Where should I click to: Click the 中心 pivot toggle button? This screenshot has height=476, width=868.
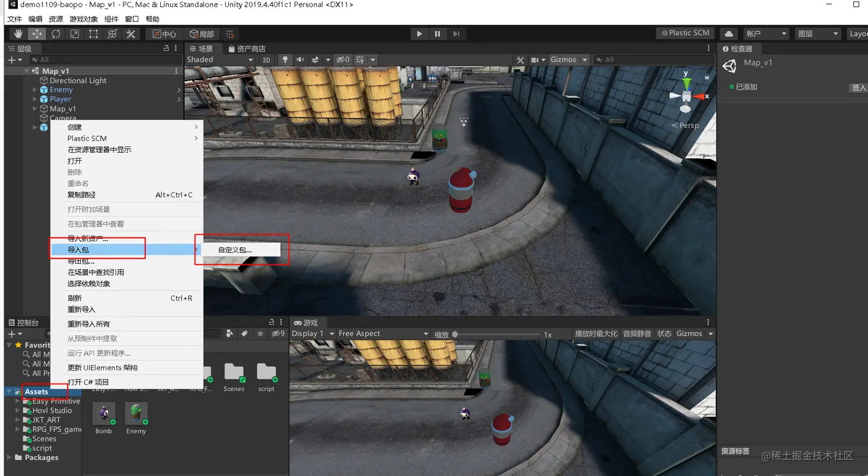tap(164, 34)
